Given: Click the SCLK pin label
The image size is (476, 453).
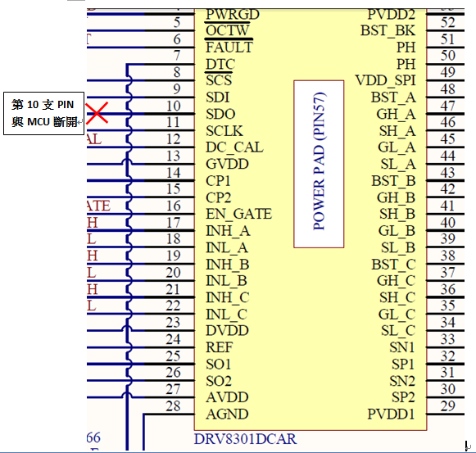Looking at the screenshot, I should click(224, 131).
